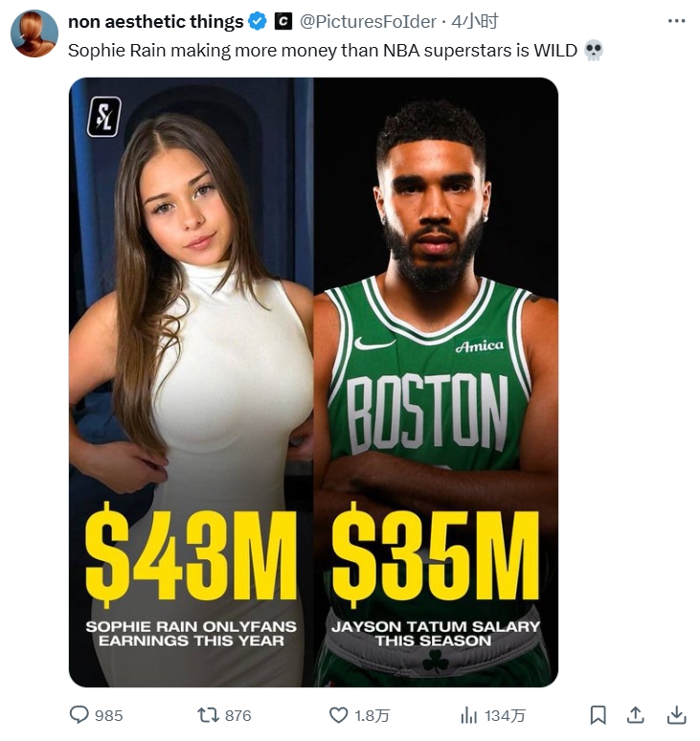
Task: Click the 876 reposts count
Action: point(237,715)
